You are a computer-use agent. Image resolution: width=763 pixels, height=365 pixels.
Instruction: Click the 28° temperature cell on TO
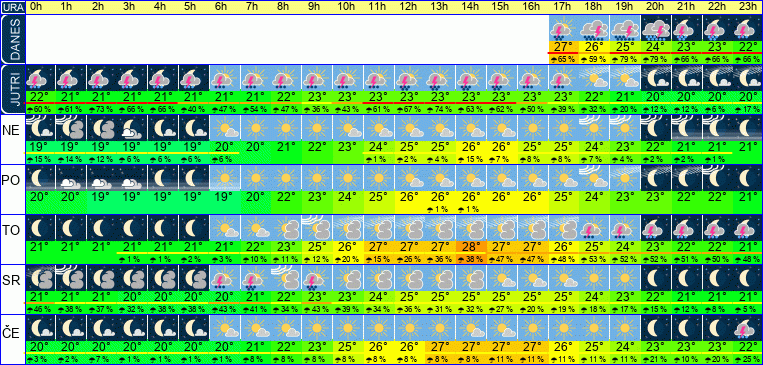pyautogui.click(x=471, y=246)
